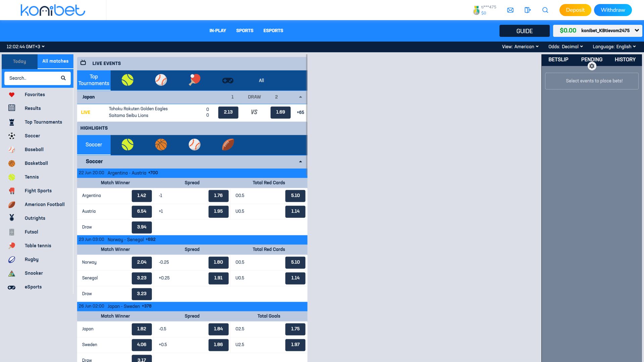Image resolution: width=644 pixels, height=362 pixels.
Task: Click the search magnifier in sidebar search
Action: click(x=63, y=78)
